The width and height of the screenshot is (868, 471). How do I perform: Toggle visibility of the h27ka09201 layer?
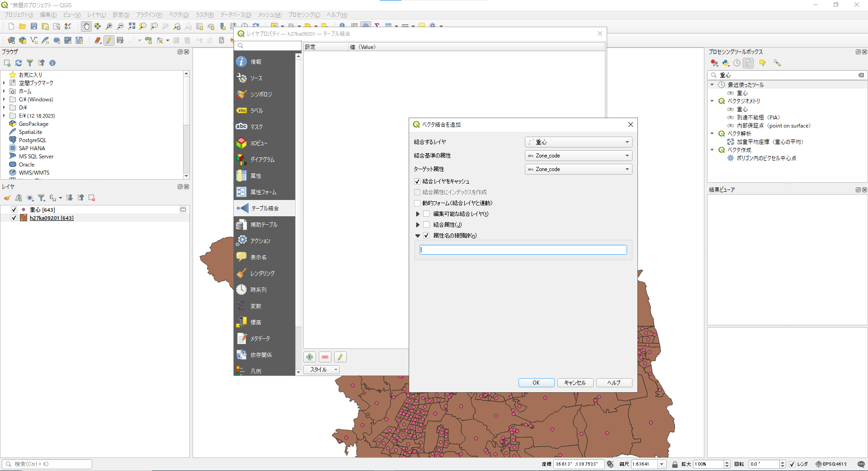(x=14, y=218)
